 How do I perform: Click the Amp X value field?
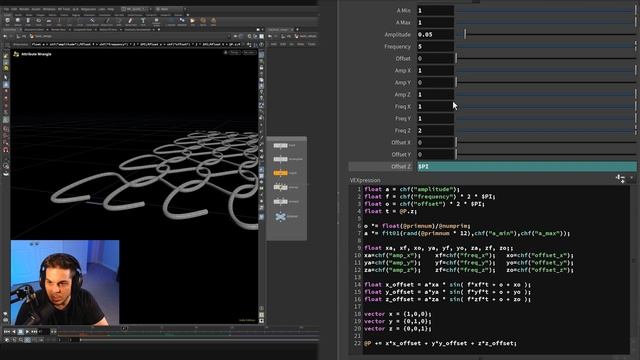coord(435,71)
